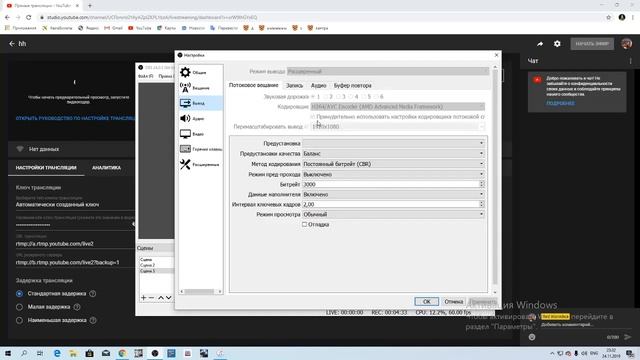Viewport: 640px width, 360px height.
Task: Open Windows search from the taskbar
Action: click(24, 353)
